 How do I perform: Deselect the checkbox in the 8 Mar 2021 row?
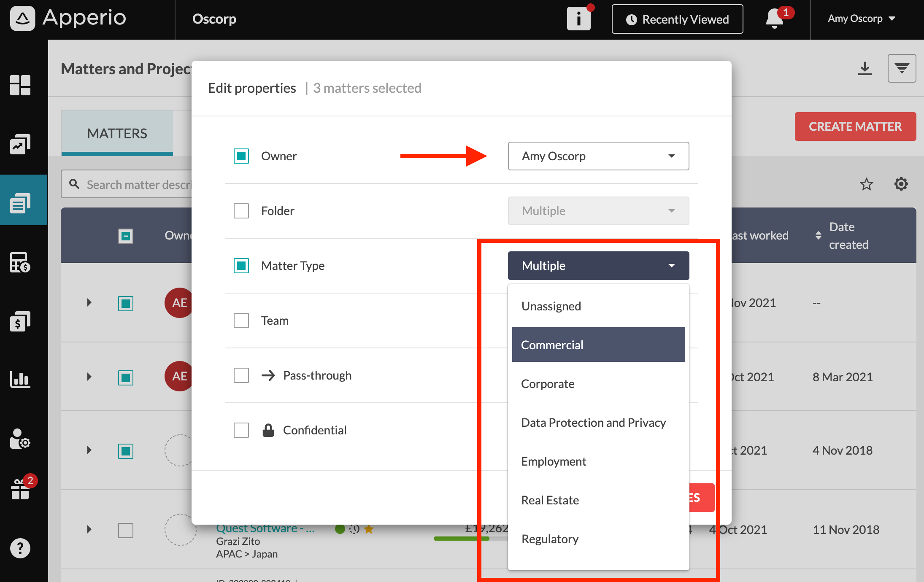click(126, 377)
